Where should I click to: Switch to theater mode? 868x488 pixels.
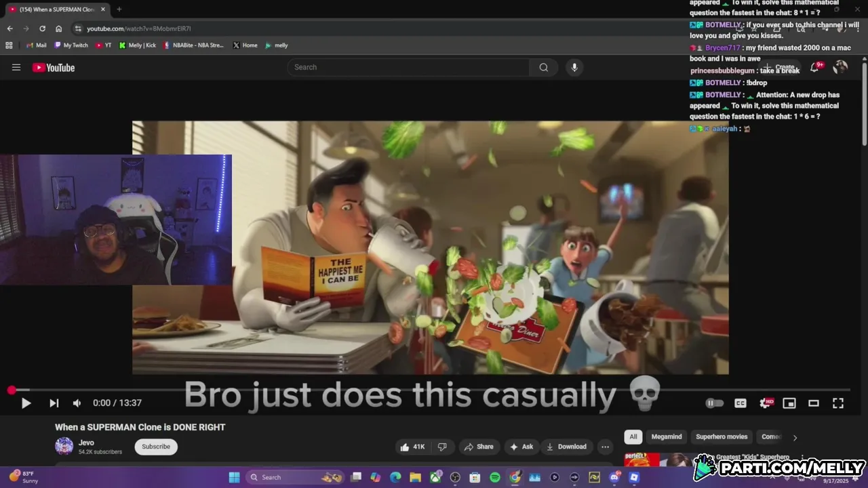click(x=814, y=403)
